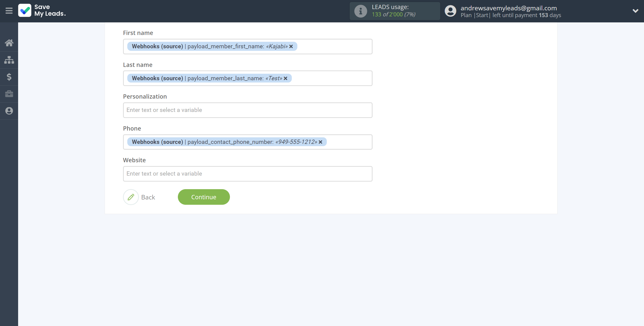Open the connections sitemap icon
The height and width of the screenshot is (326, 644).
point(9,60)
